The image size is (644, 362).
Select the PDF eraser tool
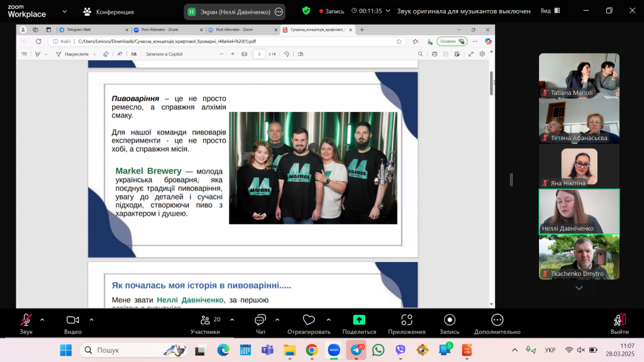(106, 54)
